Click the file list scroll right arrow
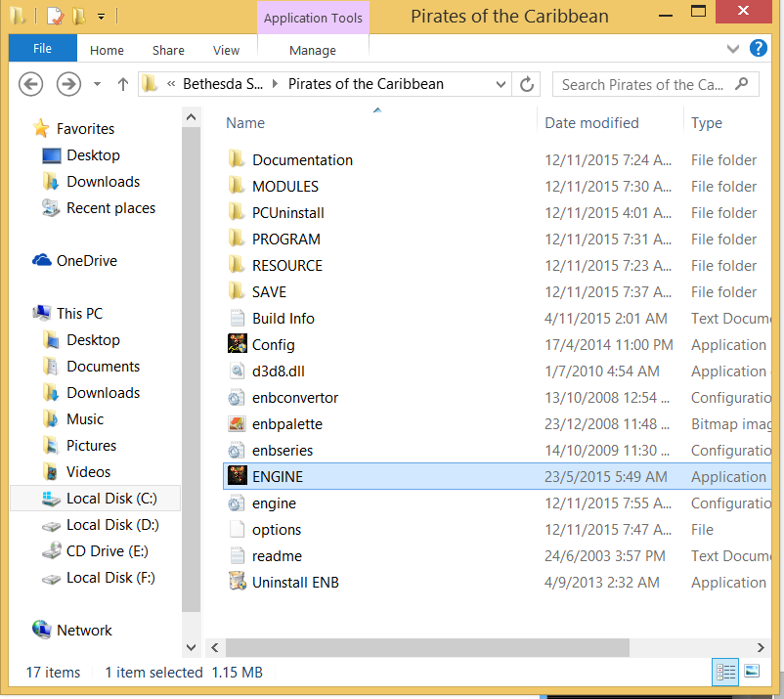 click(761, 647)
